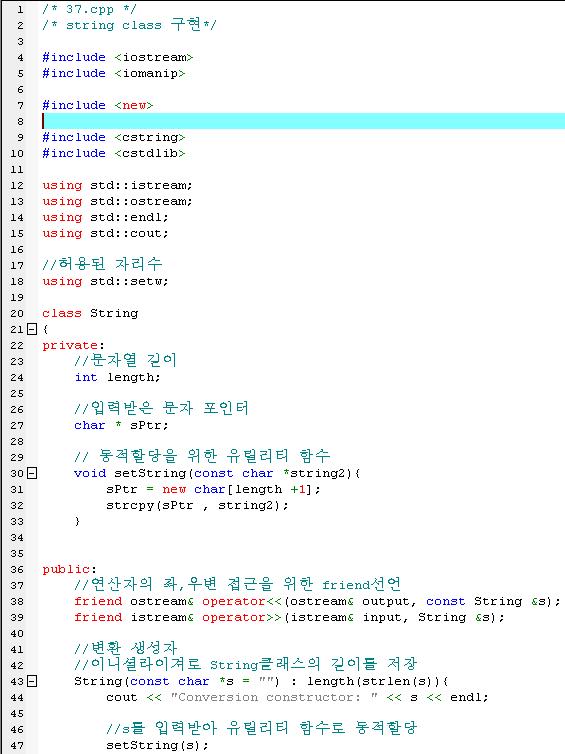This screenshot has width=565, height=754.
Task: Click the 'string class' comment on line 2
Action: click(129, 25)
